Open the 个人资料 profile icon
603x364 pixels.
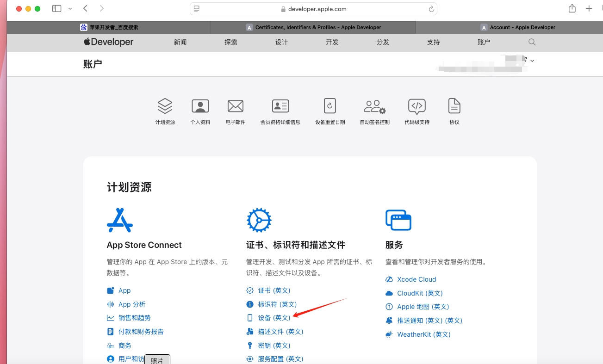click(200, 106)
